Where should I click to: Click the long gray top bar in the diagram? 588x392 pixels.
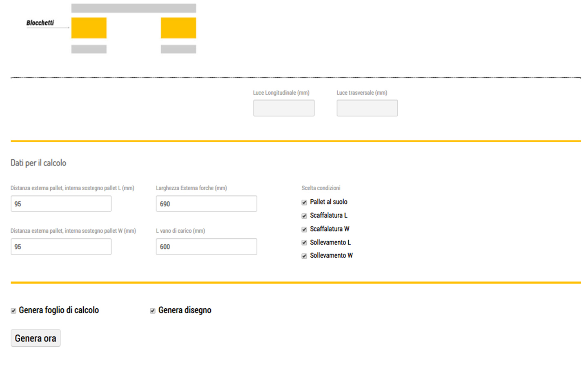click(134, 8)
